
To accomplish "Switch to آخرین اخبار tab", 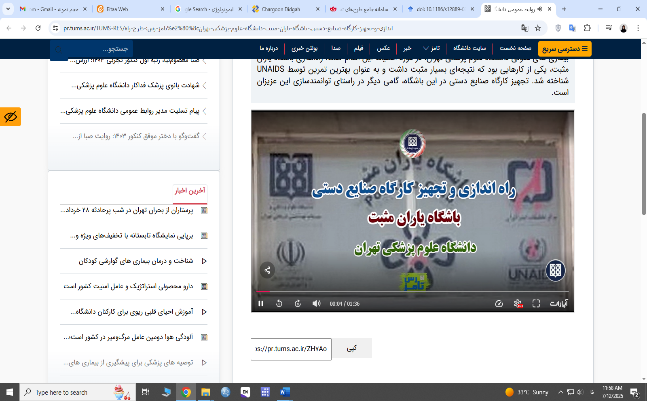I will click(190, 191).
